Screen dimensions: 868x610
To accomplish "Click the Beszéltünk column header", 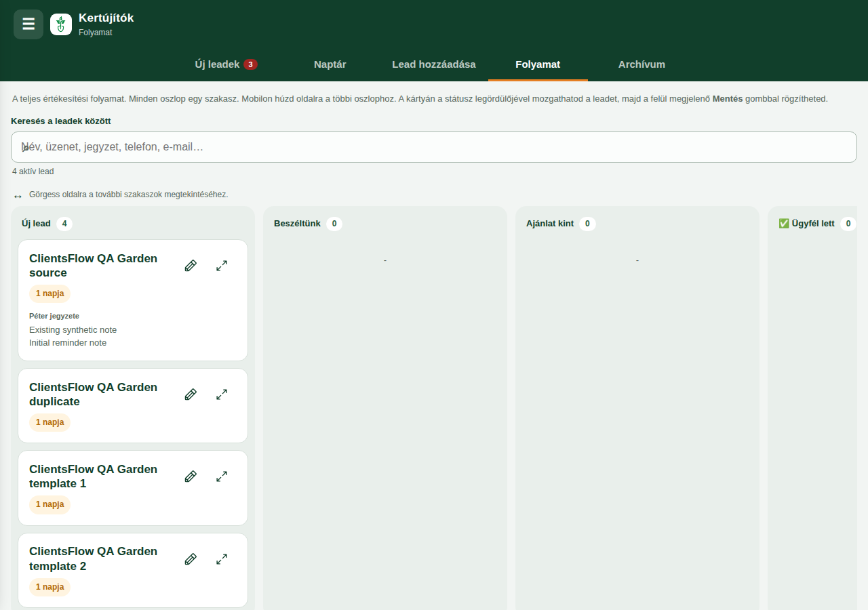I will [297, 224].
